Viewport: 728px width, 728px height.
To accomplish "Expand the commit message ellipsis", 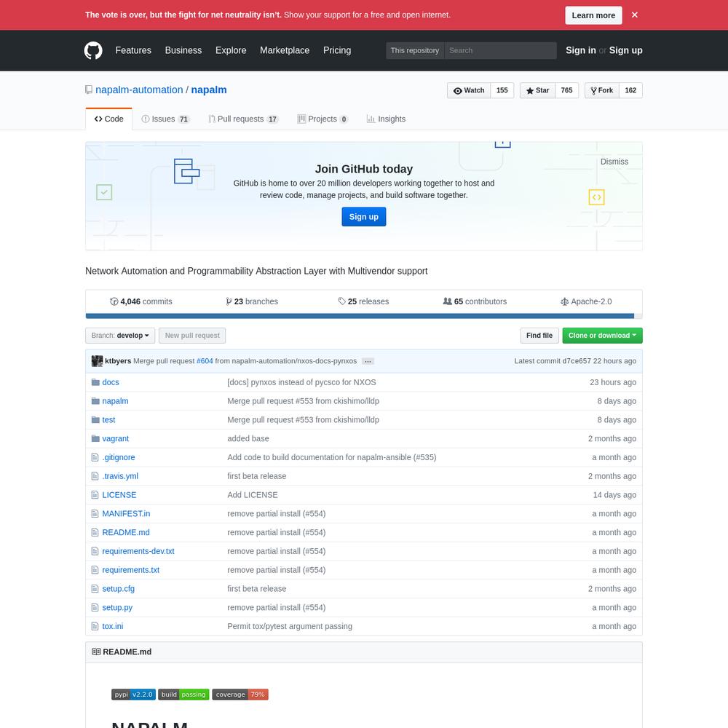I will [x=368, y=361].
